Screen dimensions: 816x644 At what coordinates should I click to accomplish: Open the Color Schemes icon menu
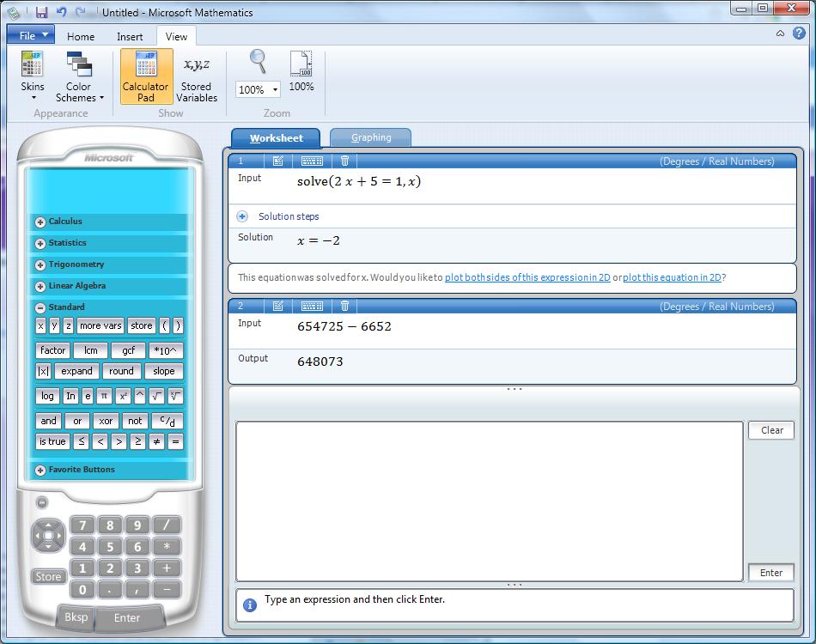pyautogui.click(x=79, y=65)
